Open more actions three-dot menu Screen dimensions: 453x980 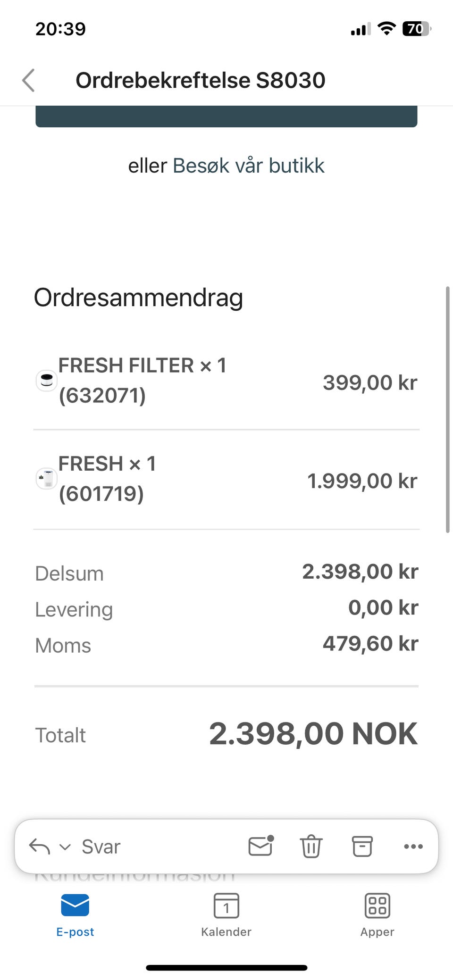tap(413, 846)
